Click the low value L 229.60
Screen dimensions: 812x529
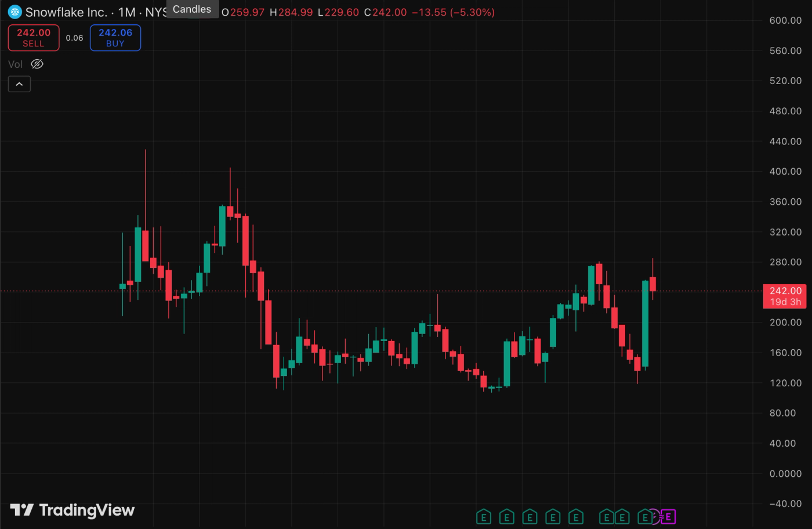(x=338, y=12)
